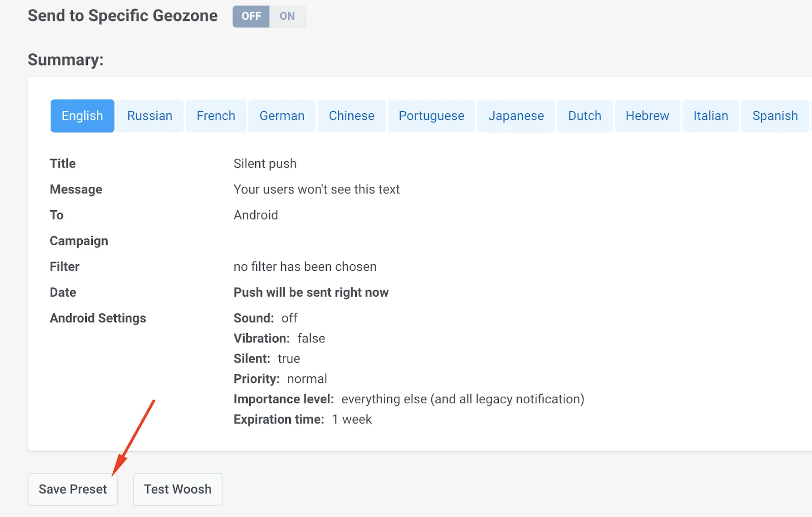812x517 pixels.
Task: Click the no filter has been chosen text
Action: 304,266
